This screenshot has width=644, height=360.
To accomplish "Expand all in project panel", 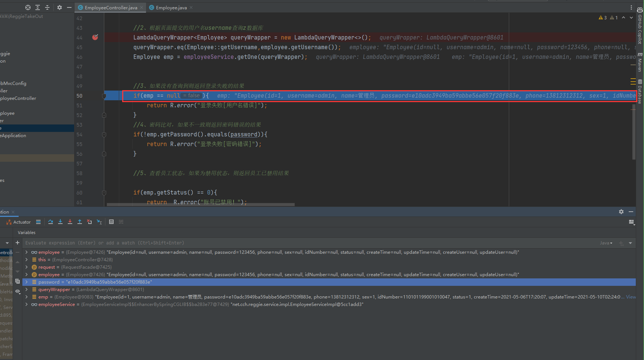I will click(38, 7).
